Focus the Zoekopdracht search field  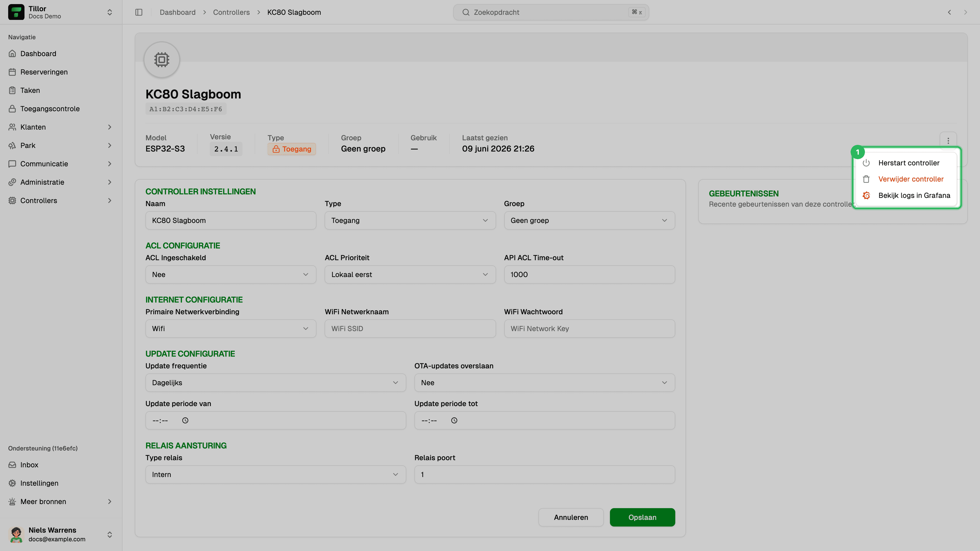click(551, 12)
